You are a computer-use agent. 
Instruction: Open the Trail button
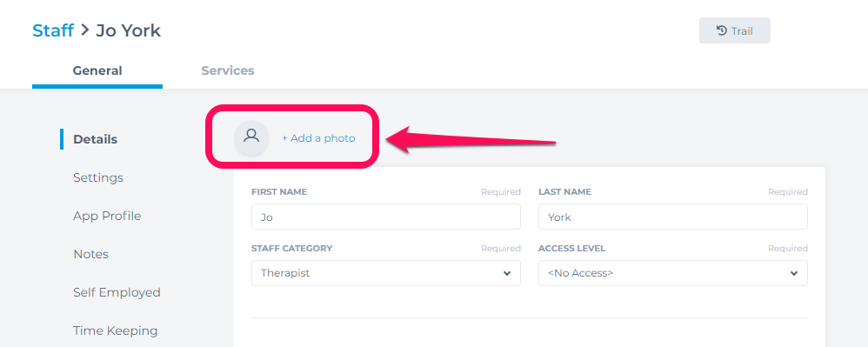pyautogui.click(x=735, y=30)
